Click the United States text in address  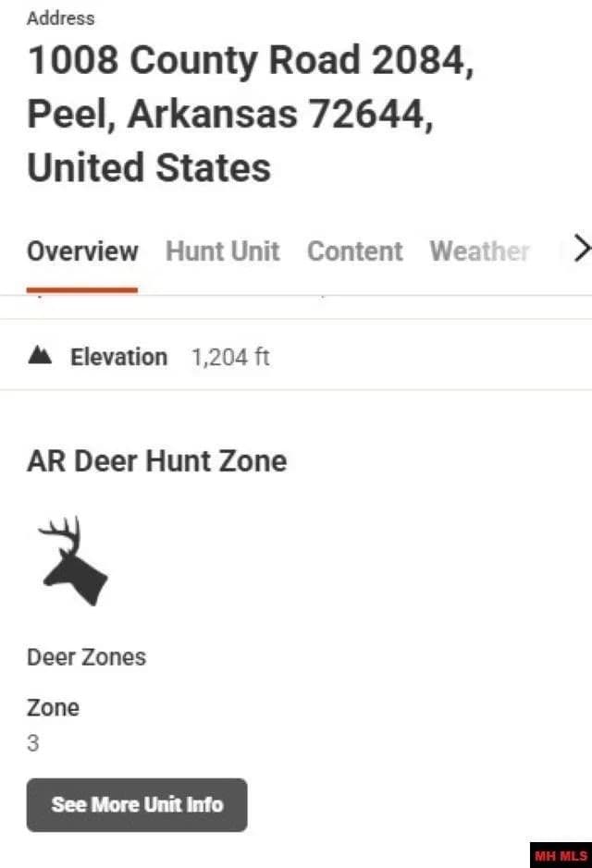(149, 168)
